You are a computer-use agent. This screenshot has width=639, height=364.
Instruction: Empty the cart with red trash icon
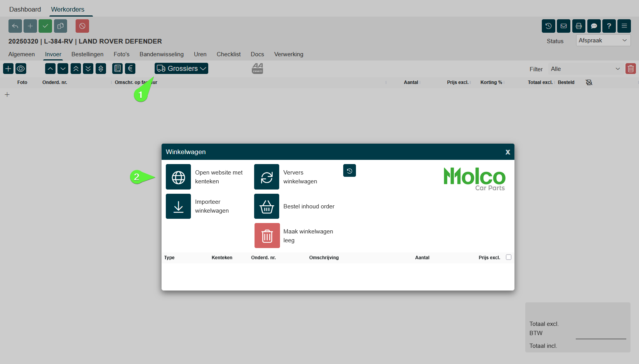[267, 236]
